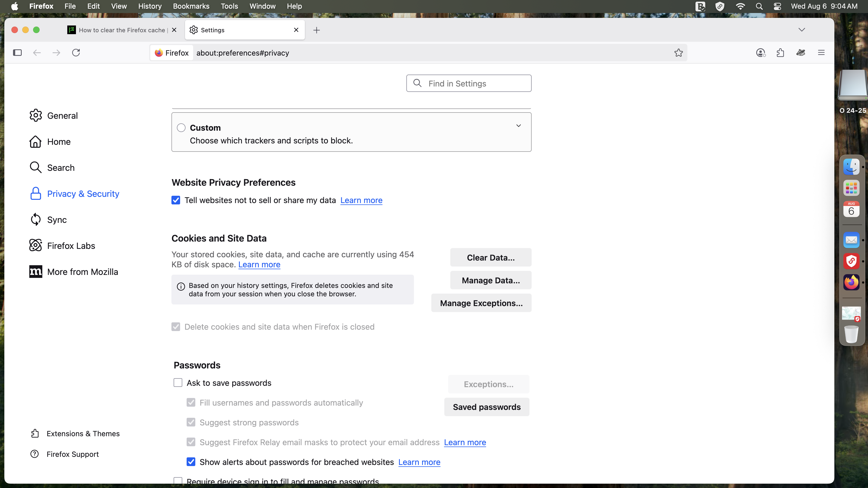
Task: Enable Ask to save passwords checkbox
Action: (178, 383)
